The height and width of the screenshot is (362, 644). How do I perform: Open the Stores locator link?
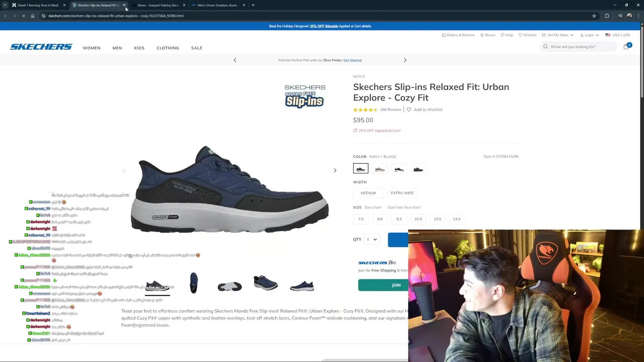click(488, 35)
